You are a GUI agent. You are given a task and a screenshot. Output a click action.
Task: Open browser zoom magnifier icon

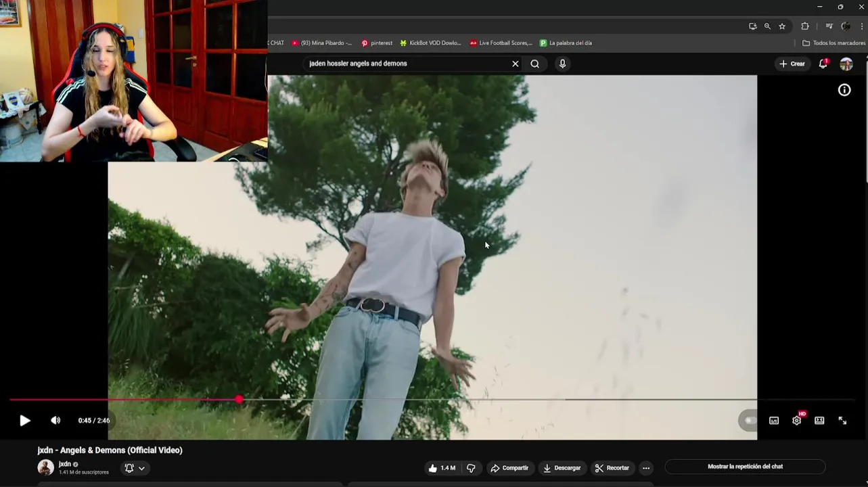[767, 26]
